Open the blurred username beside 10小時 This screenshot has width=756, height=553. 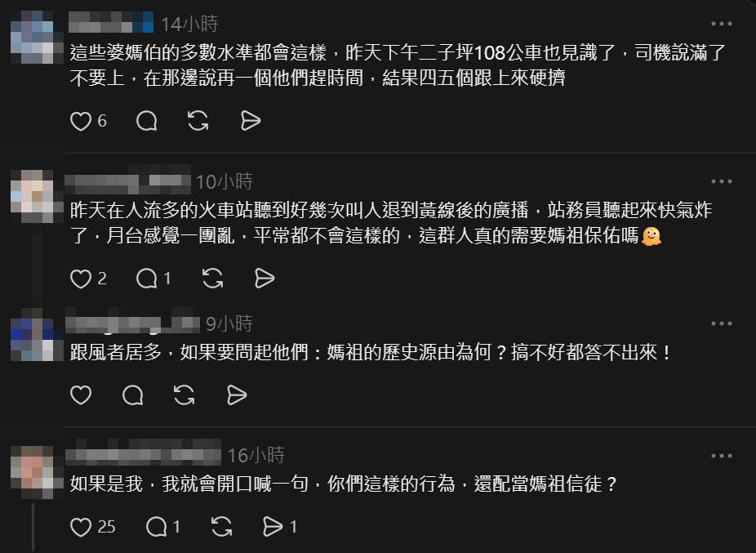[127, 181]
